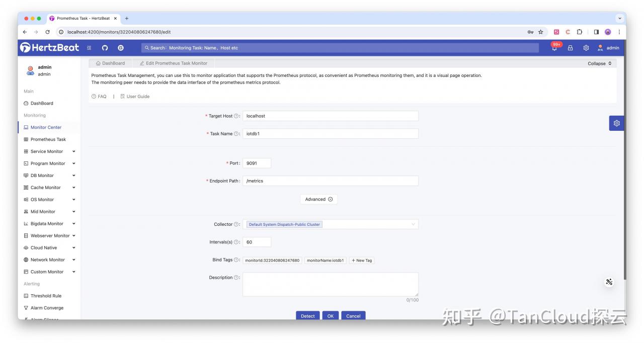Collapse the help panel via Collapse
Screen dimensions: 644x343
(x=600, y=63)
